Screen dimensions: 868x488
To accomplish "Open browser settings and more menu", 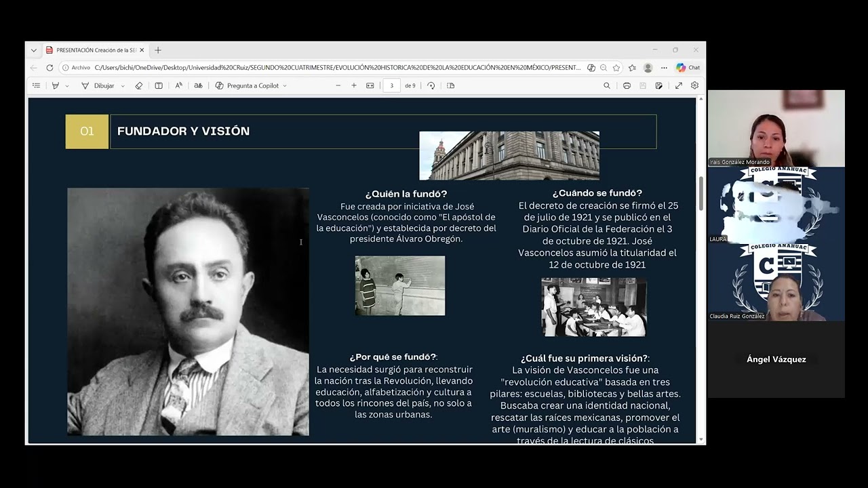I will pos(664,68).
